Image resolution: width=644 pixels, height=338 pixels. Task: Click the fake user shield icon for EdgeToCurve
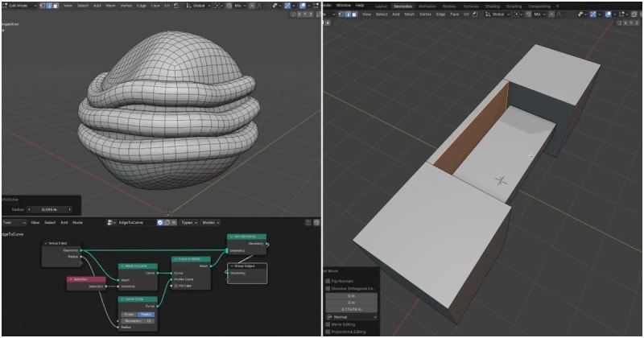click(160, 222)
